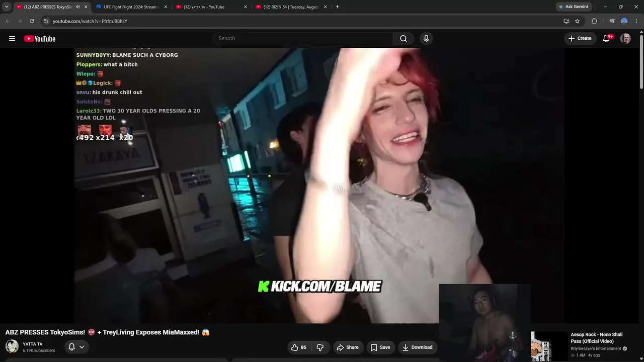Click the magnifier search button
The width and height of the screenshot is (644, 362).
pyautogui.click(x=404, y=39)
